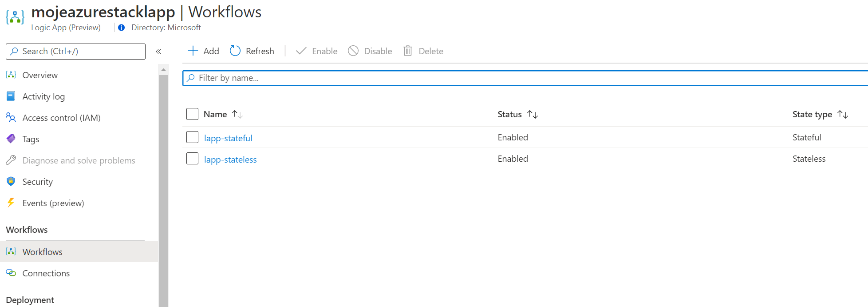The height and width of the screenshot is (307, 868).
Task: Click the Security shield icon
Action: tap(11, 182)
